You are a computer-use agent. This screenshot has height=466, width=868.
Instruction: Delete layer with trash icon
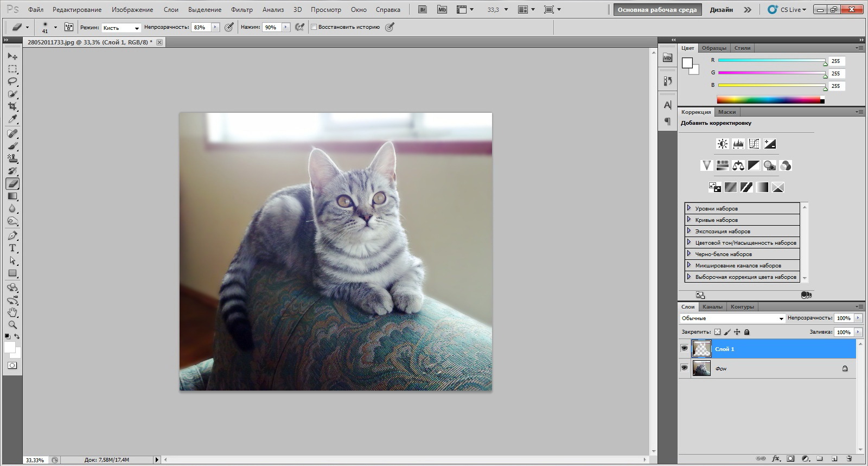coord(849,458)
